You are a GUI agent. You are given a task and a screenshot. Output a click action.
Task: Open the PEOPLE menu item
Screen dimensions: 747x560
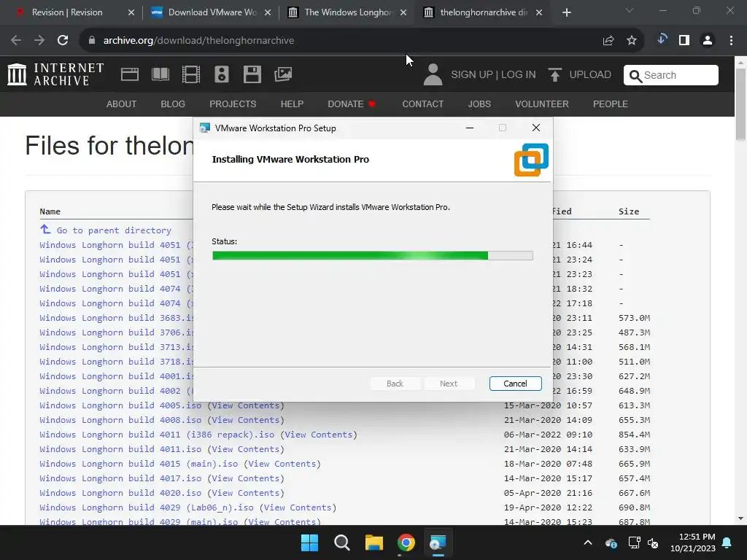[x=611, y=104]
